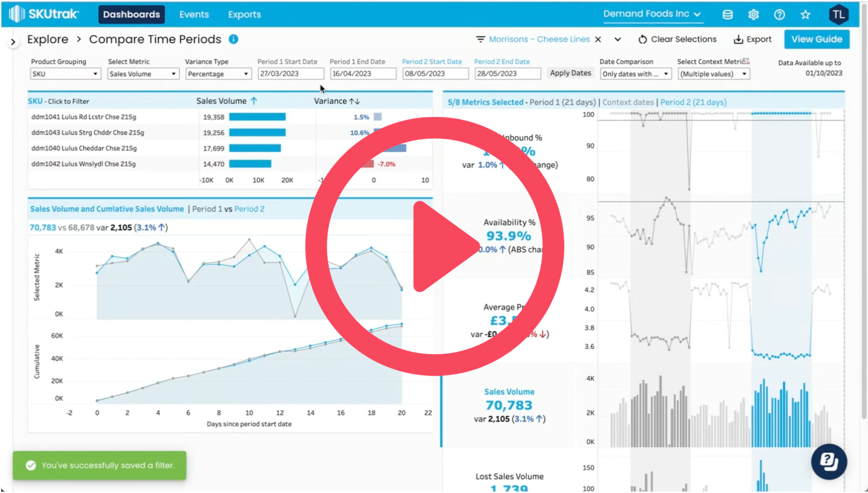
Task: Click the Explore breadcrumb
Action: (48, 39)
